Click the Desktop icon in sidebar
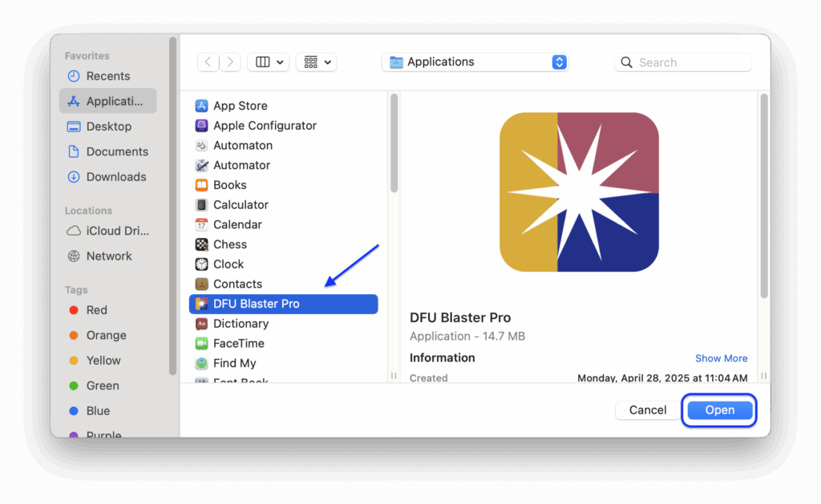The image size is (821, 504). click(x=74, y=127)
